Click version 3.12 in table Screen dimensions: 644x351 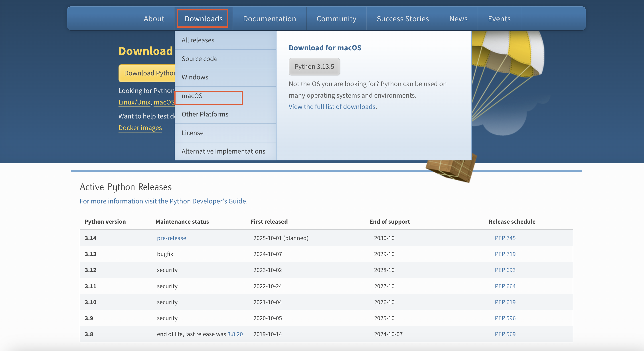point(91,270)
